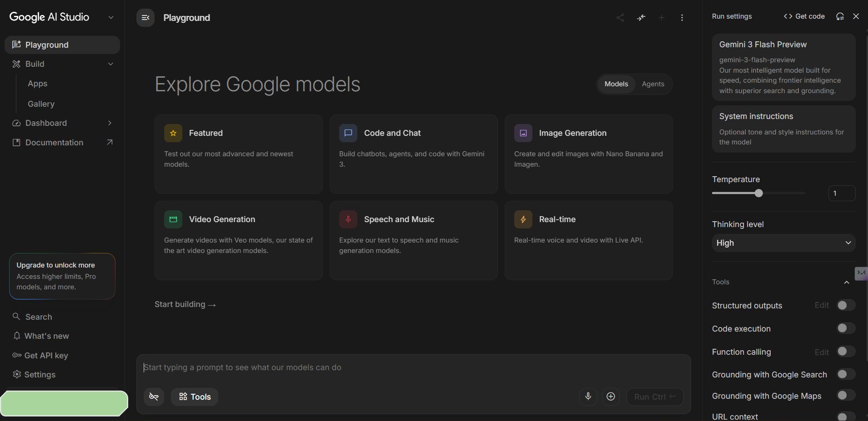Open the Google AI Studio account dropdown arrow
Viewport: 868px width, 421px height.
click(x=110, y=17)
